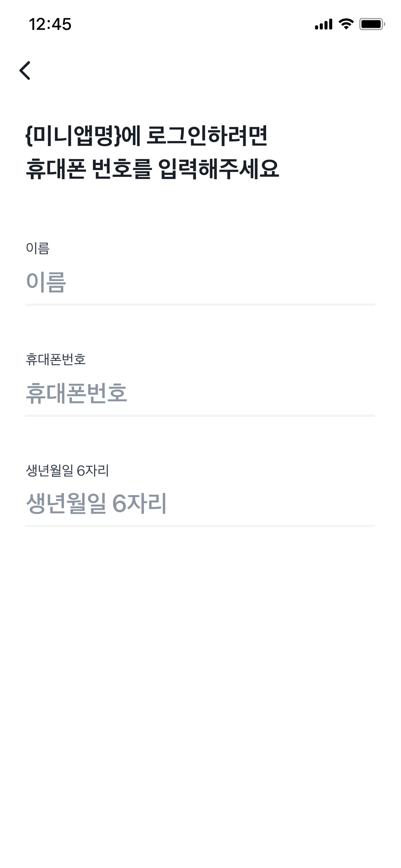
Task: Tap the small 생년월일 6자리 field label
Action: point(67,470)
